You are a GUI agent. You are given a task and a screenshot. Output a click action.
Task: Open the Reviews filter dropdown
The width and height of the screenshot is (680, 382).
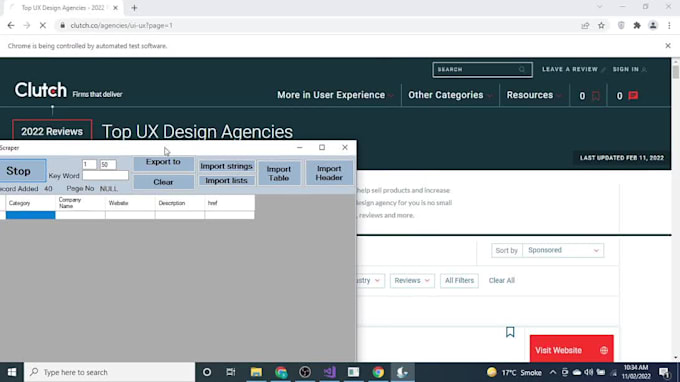point(412,281)
